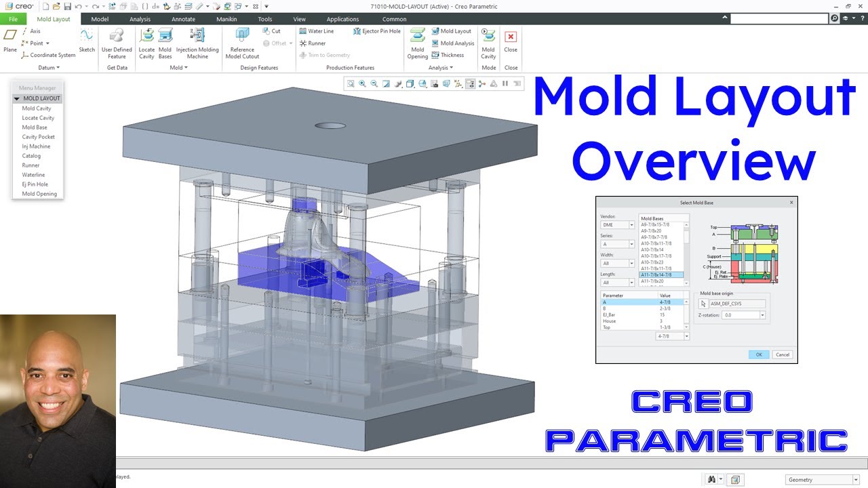Expand the Datum group dropdown
The height and width of the screenshot is (488, 868).
click(49, 68)
